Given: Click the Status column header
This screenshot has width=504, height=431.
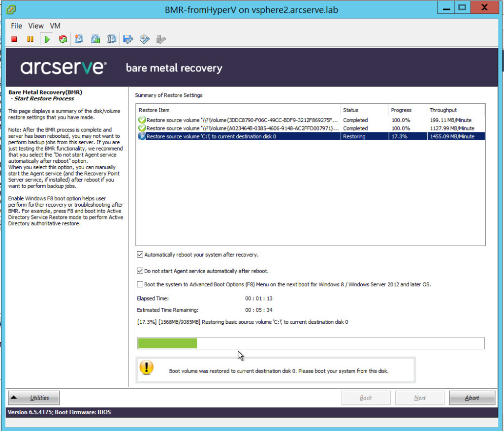Looking at the screenshot, I should point(364,110).
